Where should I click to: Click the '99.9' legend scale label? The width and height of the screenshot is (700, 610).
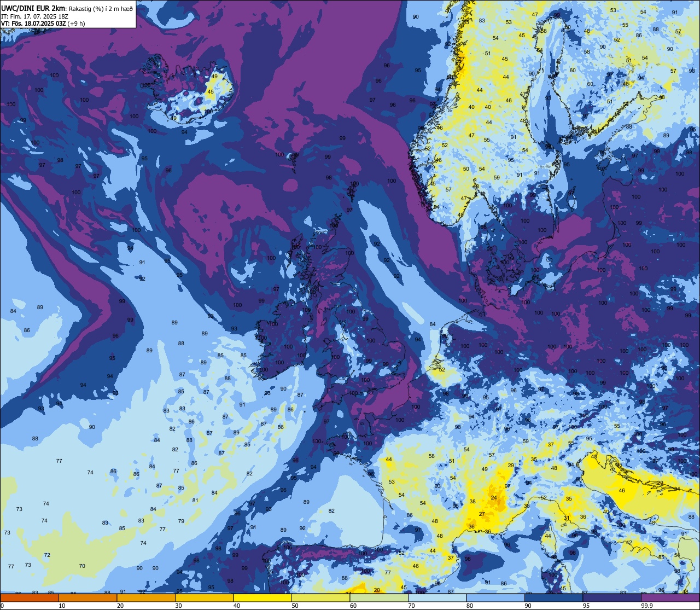click(x=647, y=606)
